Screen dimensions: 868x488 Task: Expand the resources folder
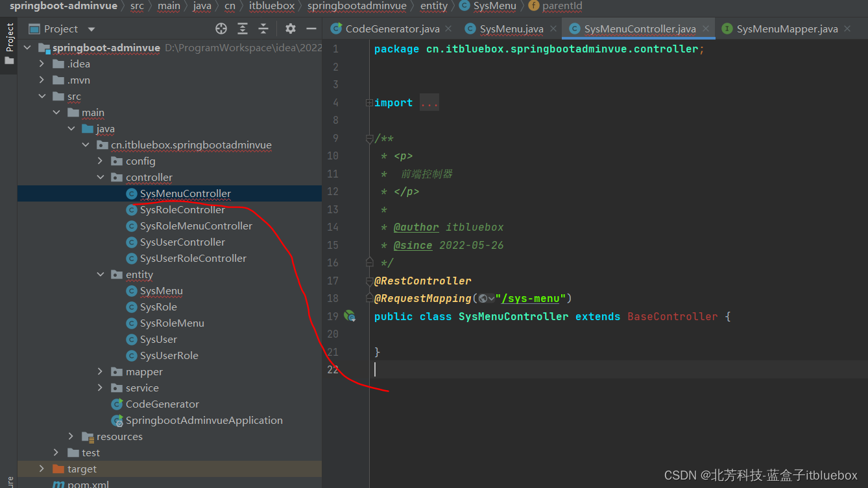click(x=71, y=436)
